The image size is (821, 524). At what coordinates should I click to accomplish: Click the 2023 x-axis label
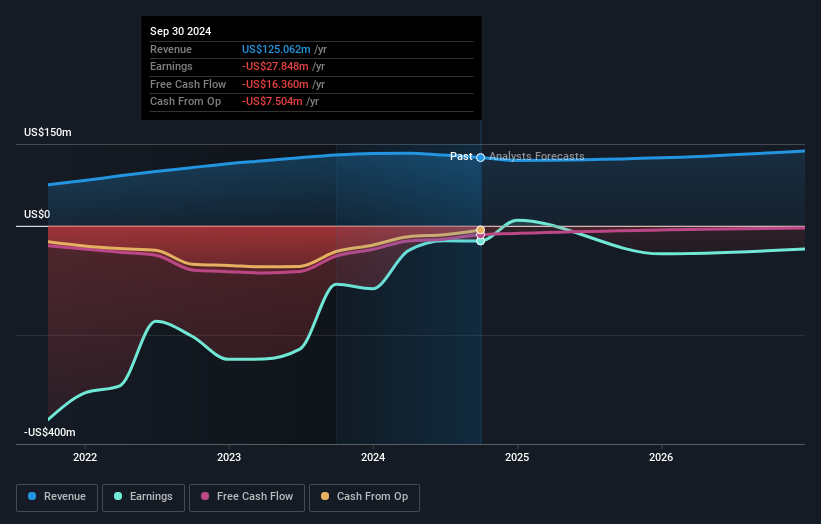(x=229, y=458)
